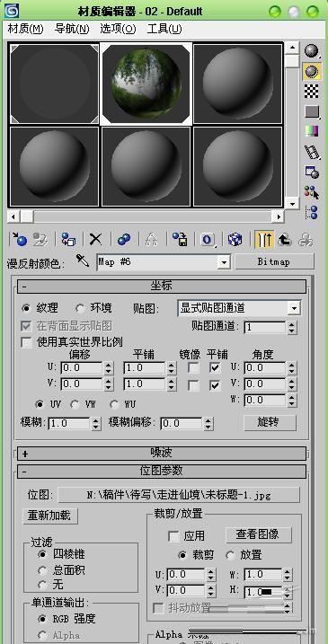Click the Video Color Check icon
The image size is (328, 644).
312,131
